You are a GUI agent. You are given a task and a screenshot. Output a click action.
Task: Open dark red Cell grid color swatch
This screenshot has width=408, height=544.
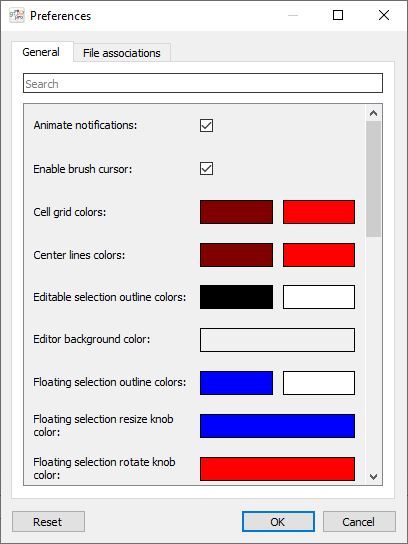[x=236, y=212]
